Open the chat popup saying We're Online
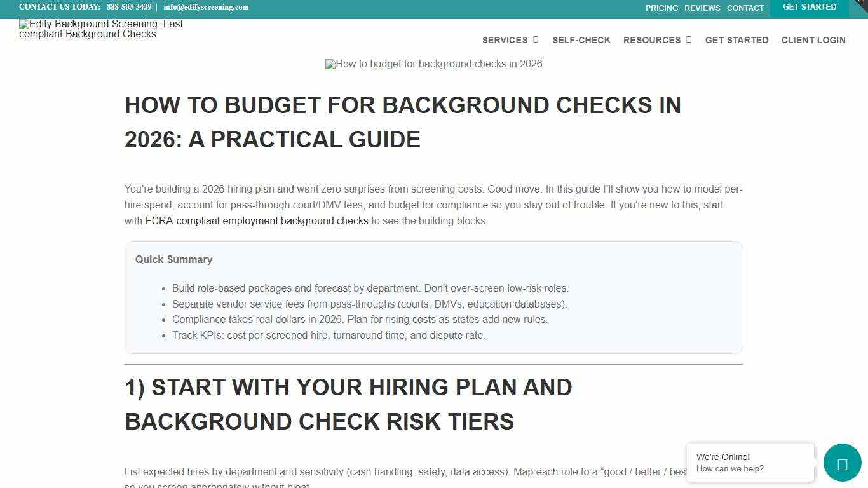The width and height of the screenshot is (868, 488). [x=750, y=463]
